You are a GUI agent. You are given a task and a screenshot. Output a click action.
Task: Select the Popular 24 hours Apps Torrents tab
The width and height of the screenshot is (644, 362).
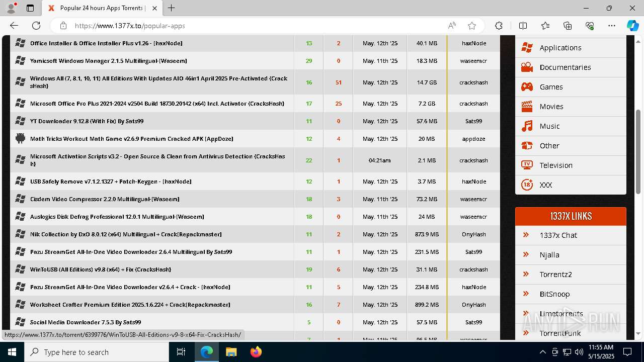click(102, 8)
